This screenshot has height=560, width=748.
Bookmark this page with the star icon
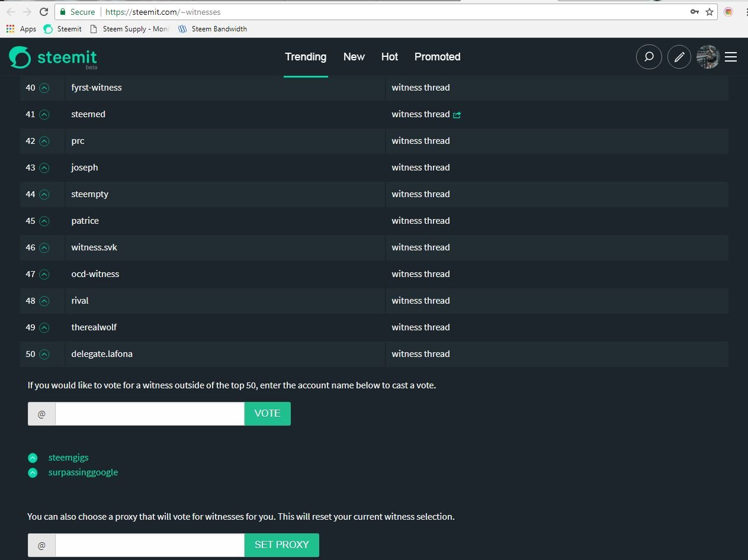(709, 12)
